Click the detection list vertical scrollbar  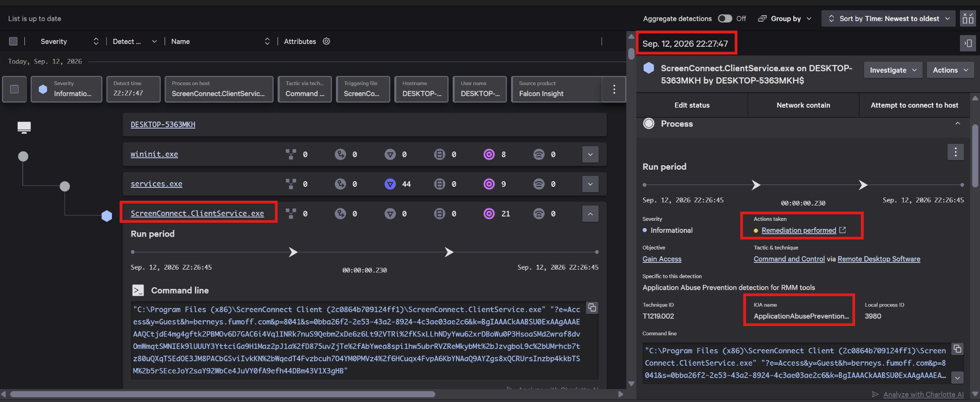(x=631, y=54)
